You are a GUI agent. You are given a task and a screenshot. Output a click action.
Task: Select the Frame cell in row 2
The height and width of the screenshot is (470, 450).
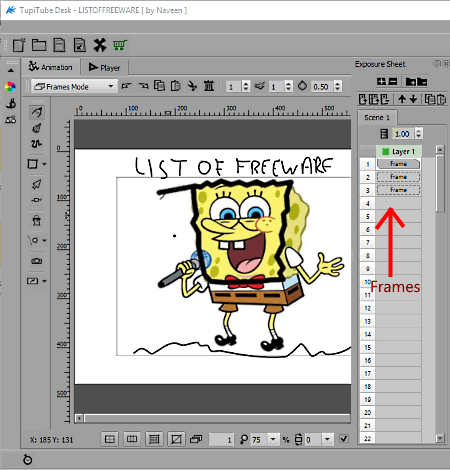click(x=399, y=177)
